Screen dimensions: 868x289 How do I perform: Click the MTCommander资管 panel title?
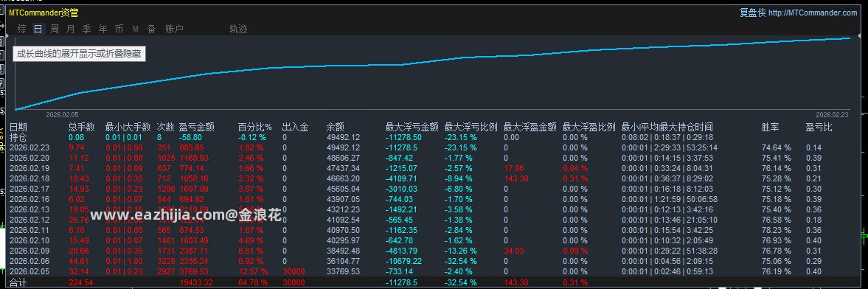44,13
